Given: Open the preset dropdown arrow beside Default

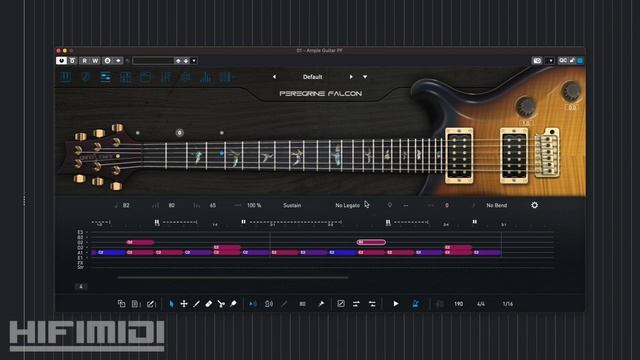Looking at the screenshot, I should pos(365,77).
